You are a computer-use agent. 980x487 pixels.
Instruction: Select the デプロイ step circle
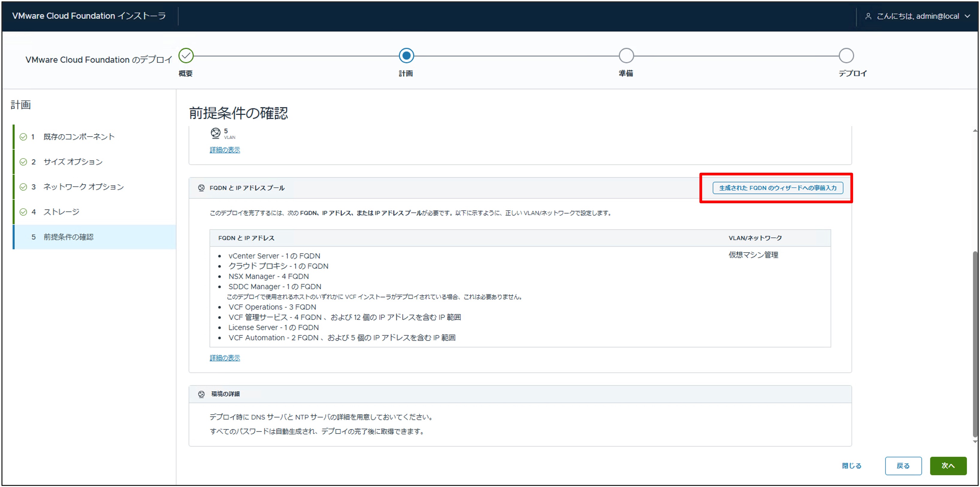click(x=846, y=55)
